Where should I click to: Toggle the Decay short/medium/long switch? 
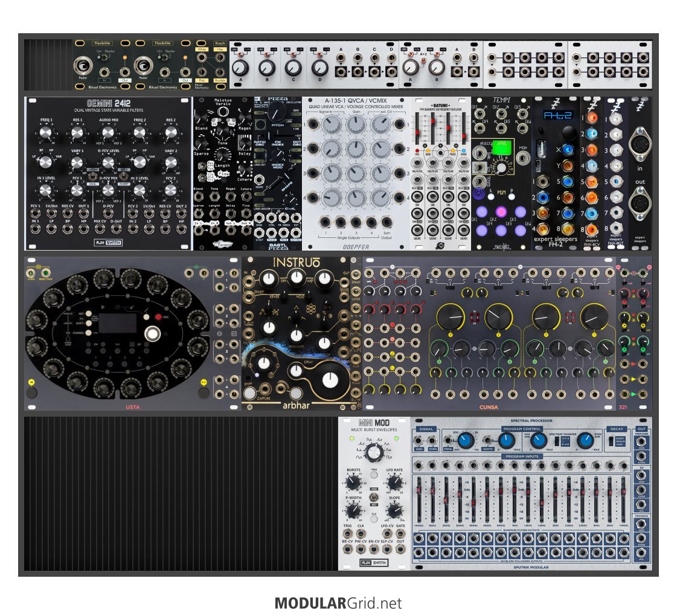click(611, 441)
